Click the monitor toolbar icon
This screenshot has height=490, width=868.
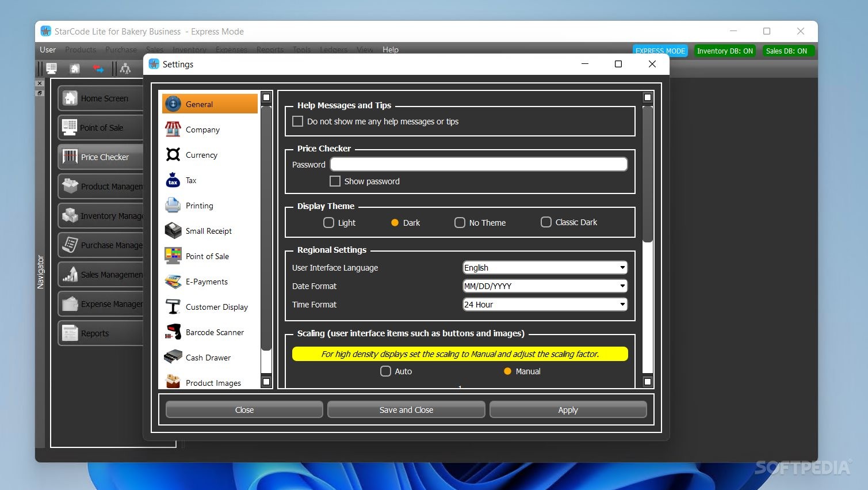click(51, 69)
